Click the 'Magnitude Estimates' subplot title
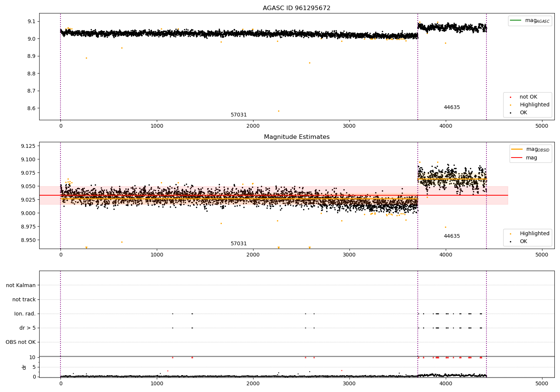Image resolution: width=560 pixels, height=392 pixels. [296, 137]
